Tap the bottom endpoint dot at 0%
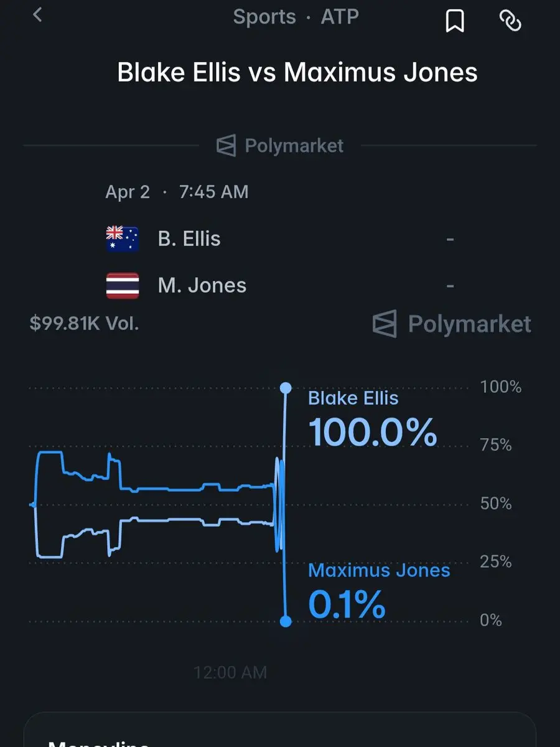Screen dimensions: 560x747 tap(286, 621)
